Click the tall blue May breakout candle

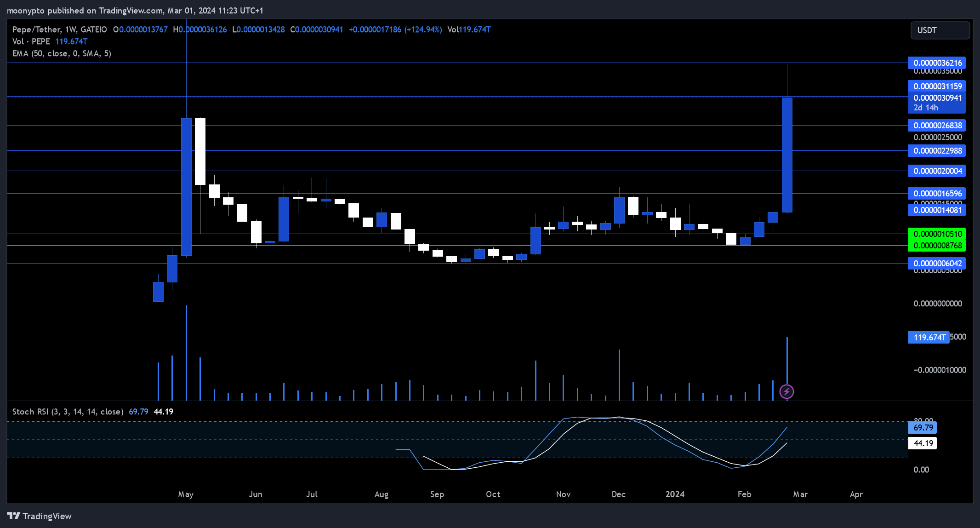pyautogui.click(x=186, y=187)
